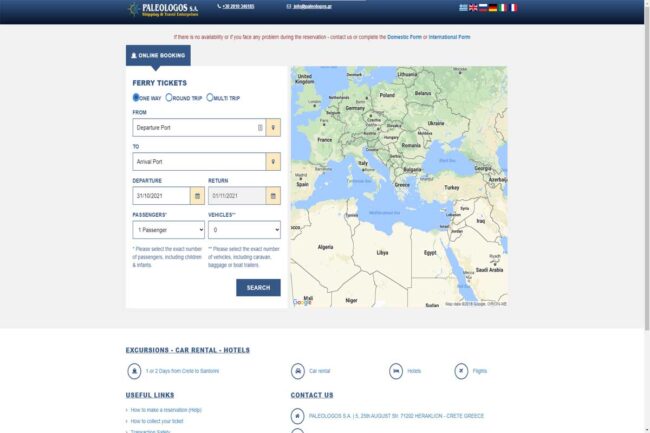Open the departure date calendar icon
Image resolution: width=650 pixels, height=433 pixels.
pos(197,196)
